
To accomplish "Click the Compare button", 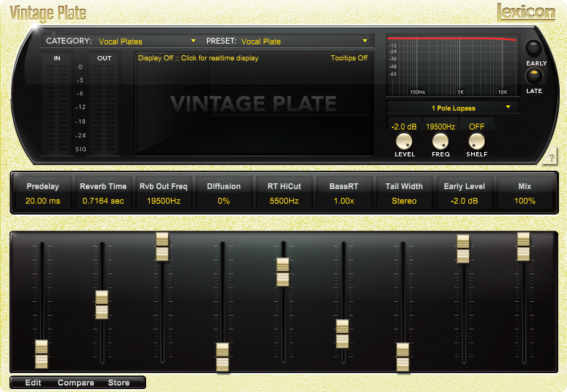I will [76, 383].
